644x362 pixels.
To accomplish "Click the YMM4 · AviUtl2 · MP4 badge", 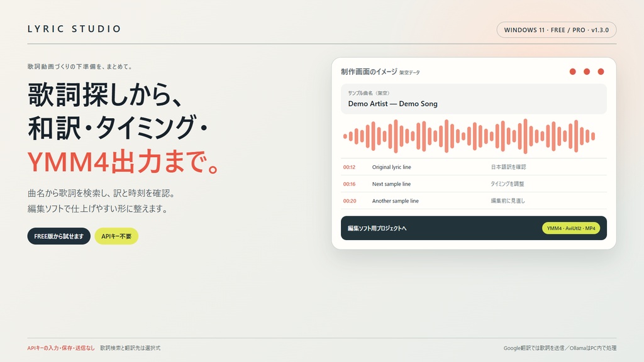I will 571,228.
